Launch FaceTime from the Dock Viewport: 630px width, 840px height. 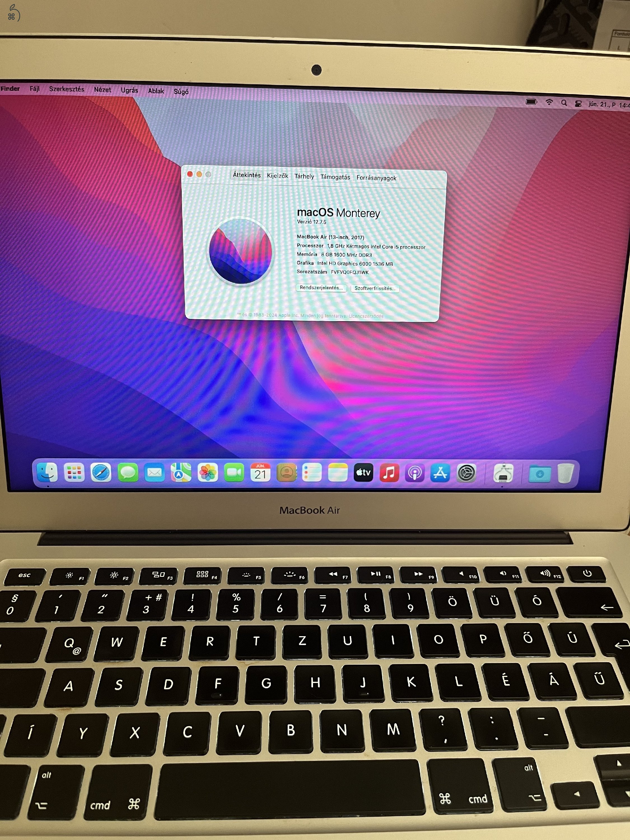[x=234, y=472]
